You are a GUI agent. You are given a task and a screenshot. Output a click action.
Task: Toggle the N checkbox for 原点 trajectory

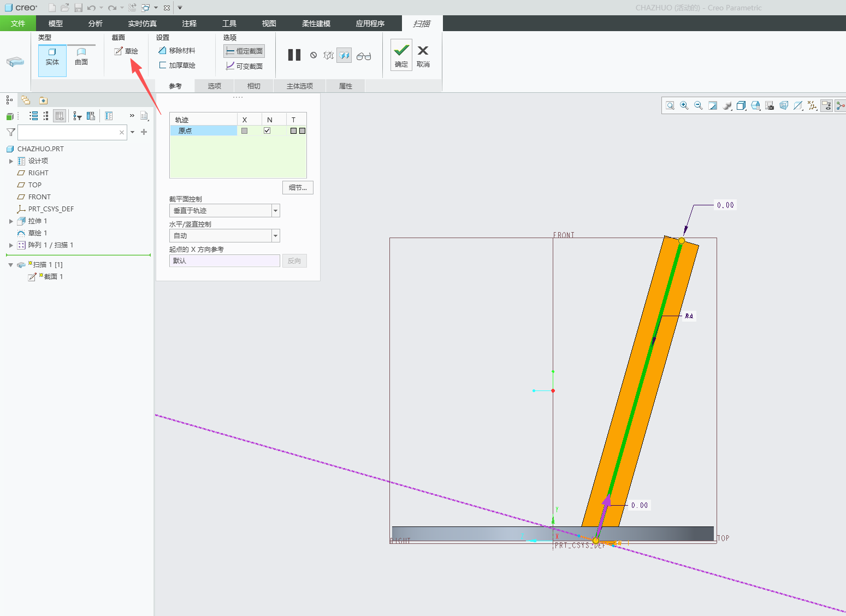(x=267, y=131)
